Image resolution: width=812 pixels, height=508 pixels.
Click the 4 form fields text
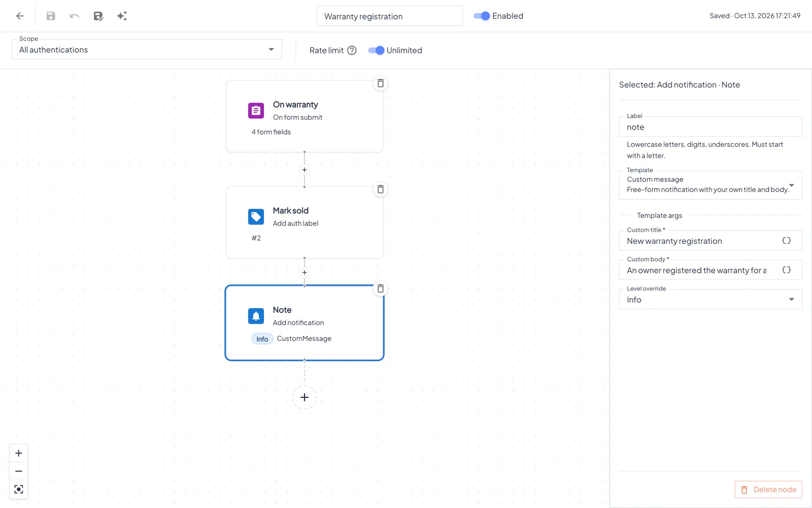(x=272, y=132)
